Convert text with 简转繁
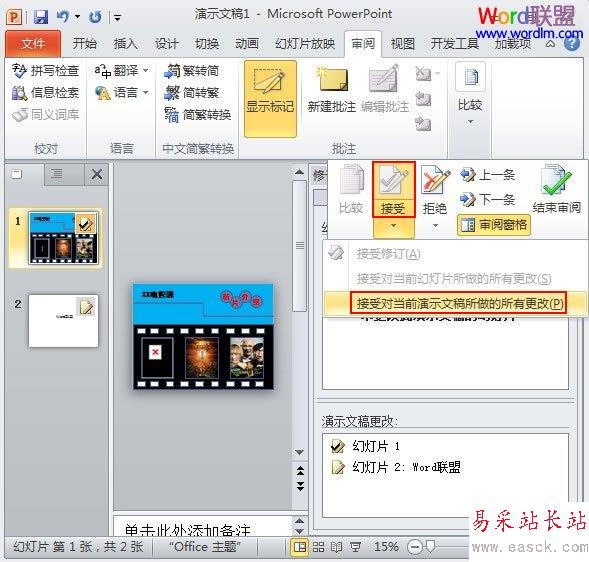The width and height of the screenshot is (589, 562). [192, 92]
